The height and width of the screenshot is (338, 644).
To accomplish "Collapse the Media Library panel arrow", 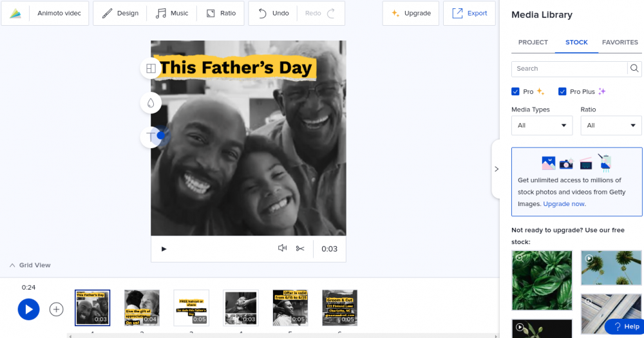I will pos(497,169).
